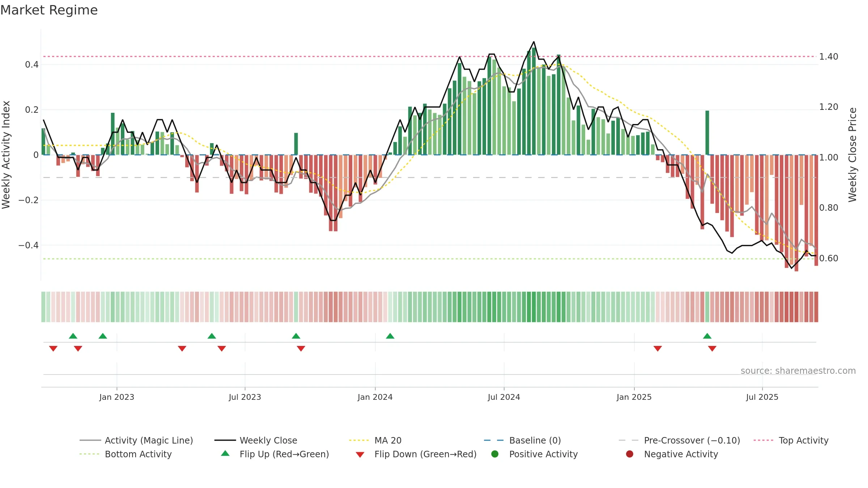Click the Jan 2025 axis label

634,397
